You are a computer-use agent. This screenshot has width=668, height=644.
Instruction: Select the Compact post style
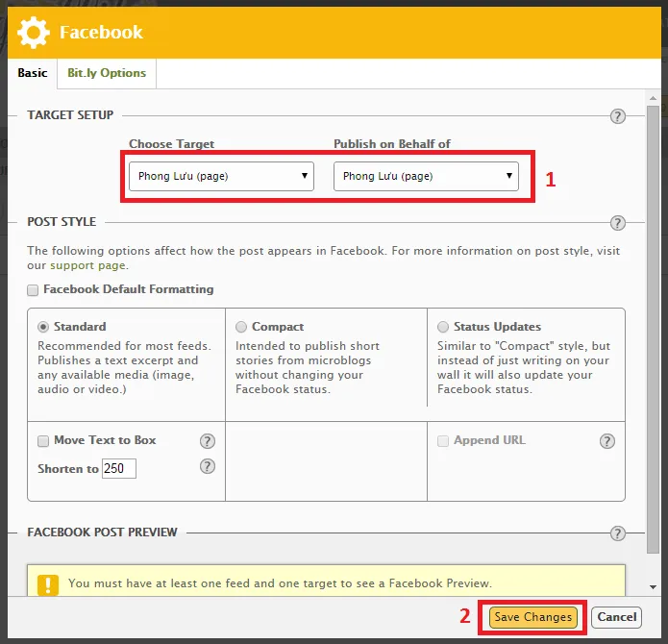point(241,327)
